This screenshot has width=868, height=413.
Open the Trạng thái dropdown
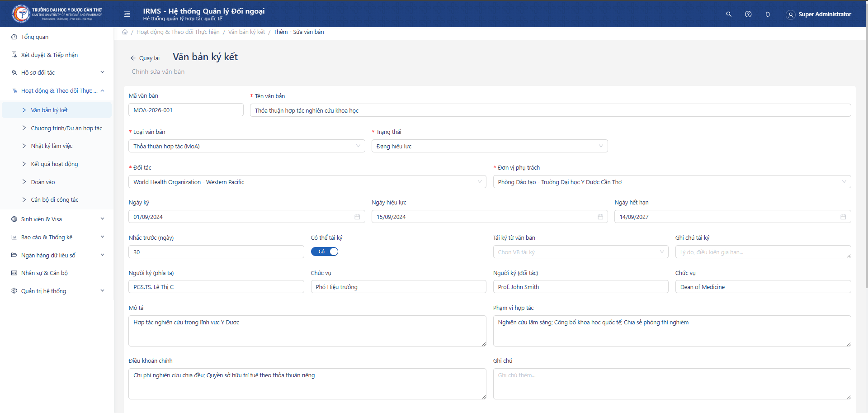(489, 146)
